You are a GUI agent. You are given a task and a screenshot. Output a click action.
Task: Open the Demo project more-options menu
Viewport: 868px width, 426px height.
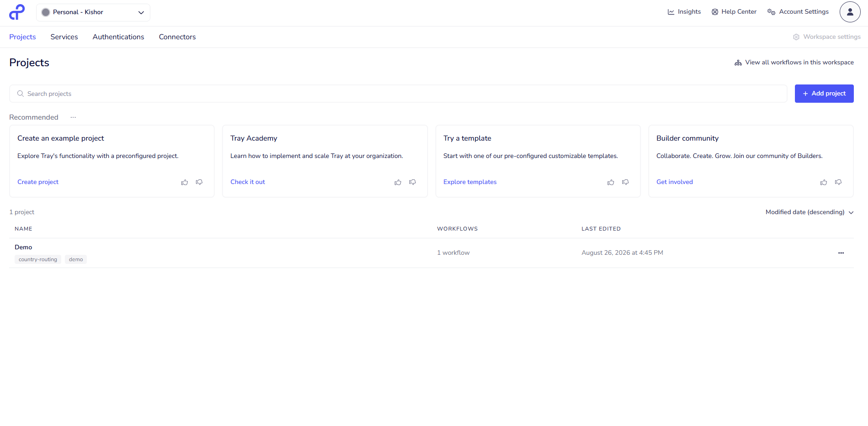pyautogui.click(x=841, y=253)
